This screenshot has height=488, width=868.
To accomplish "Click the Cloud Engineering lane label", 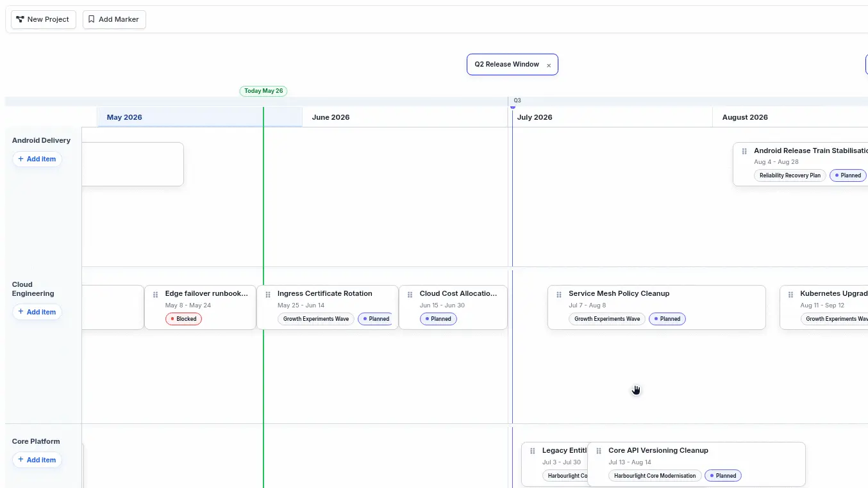I will (x=33, y=289).
